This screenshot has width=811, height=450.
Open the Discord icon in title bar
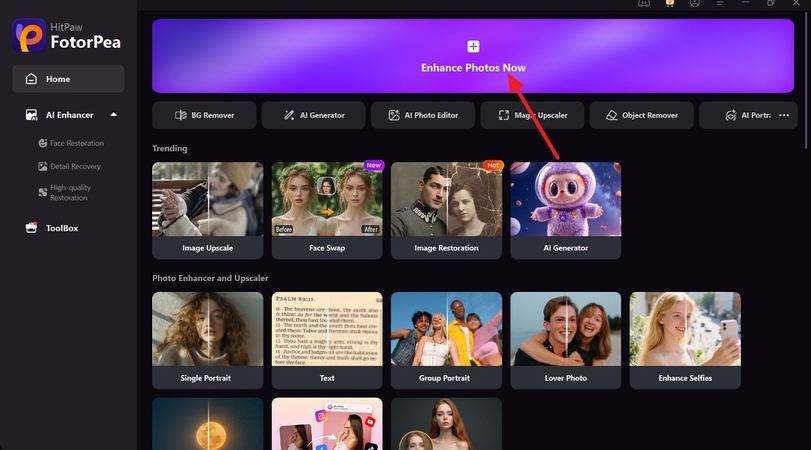tap(644, 3)
